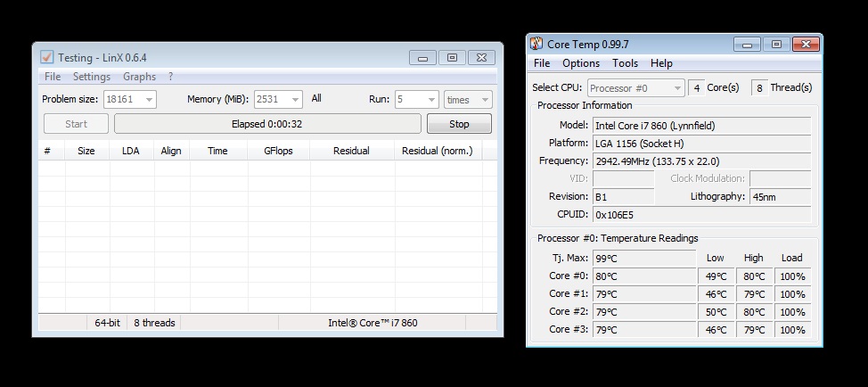The width and height of the screenshot is (868, 387).
Task: Click the Stop button in LinX
Action: [x=459, y=124]
